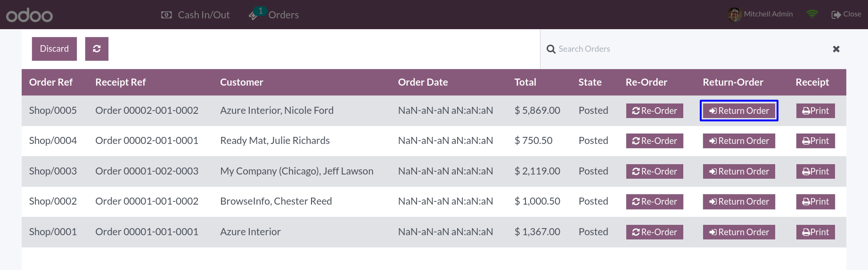Return Order for Shop/0001
868x270 pixels.
click(x=739, y=232)
